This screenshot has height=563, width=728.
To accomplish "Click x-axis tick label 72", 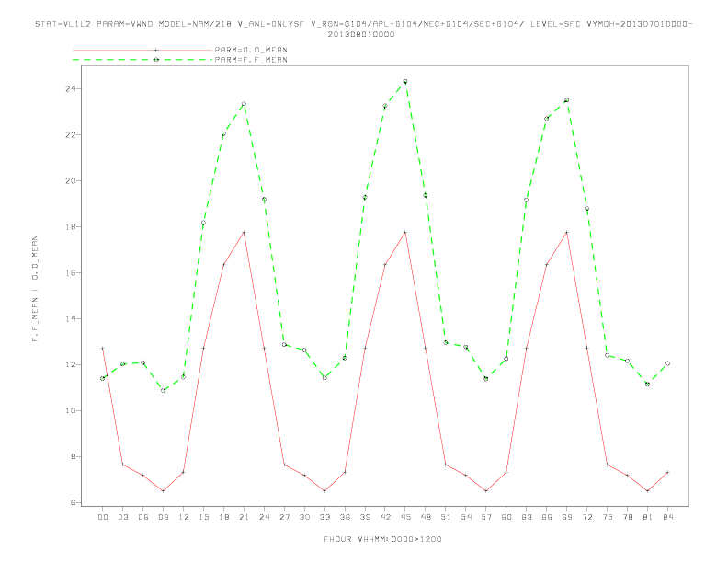I will pos(586,517).
